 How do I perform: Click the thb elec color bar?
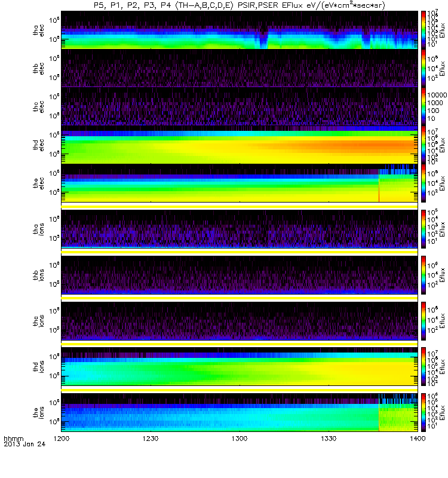click(x=424, y=68)
